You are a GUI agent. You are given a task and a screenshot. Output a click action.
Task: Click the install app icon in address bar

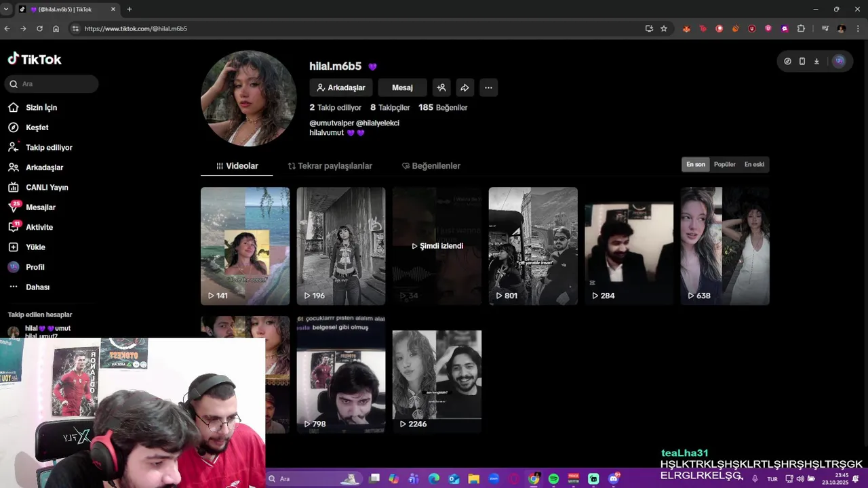coord(649,28)
